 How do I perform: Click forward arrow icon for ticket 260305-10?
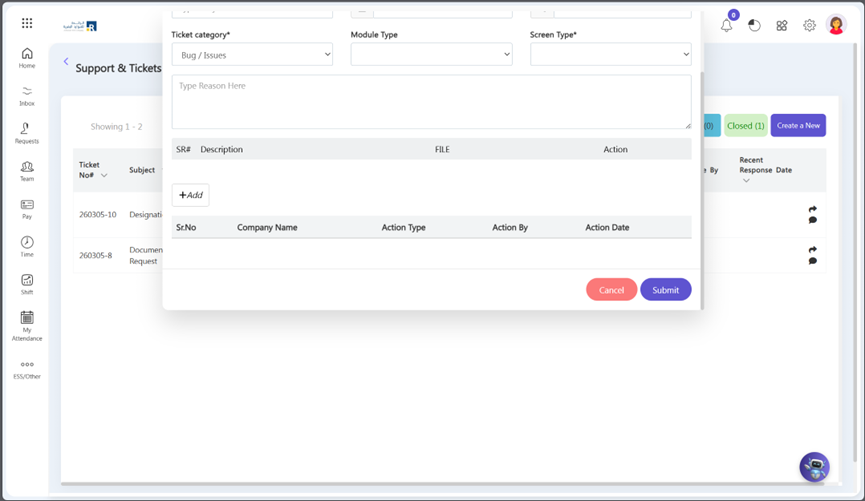click(x=812, y=210)
